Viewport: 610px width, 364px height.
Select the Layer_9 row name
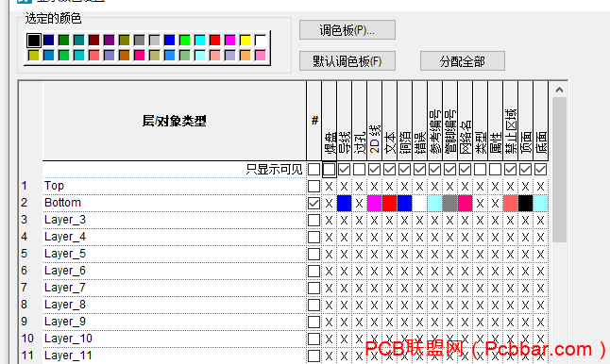click(x=65, y=322)
